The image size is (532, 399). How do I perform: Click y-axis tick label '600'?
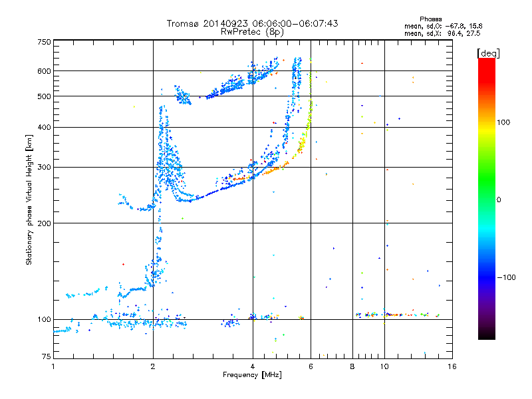[x=44, y=71]
